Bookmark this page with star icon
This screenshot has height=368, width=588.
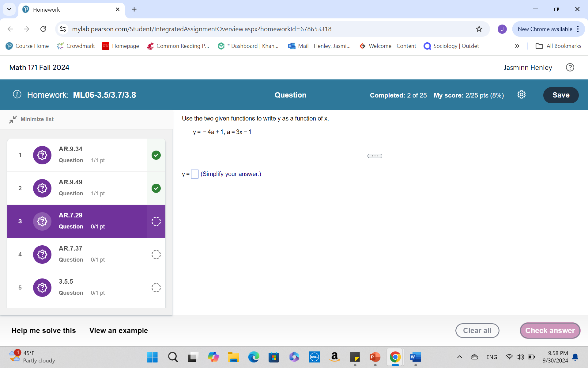(x=479, y=29)
